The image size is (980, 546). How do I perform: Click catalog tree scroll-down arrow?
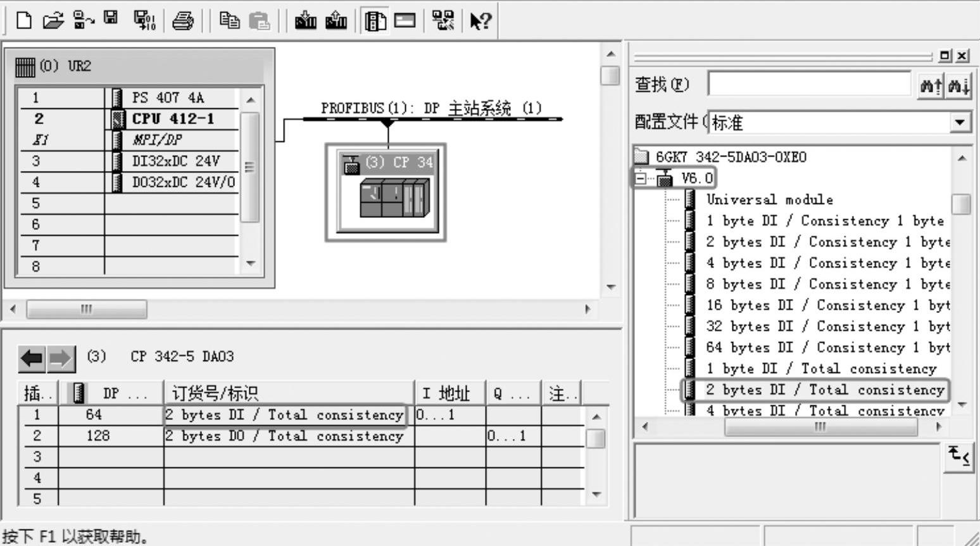[962, 405]
